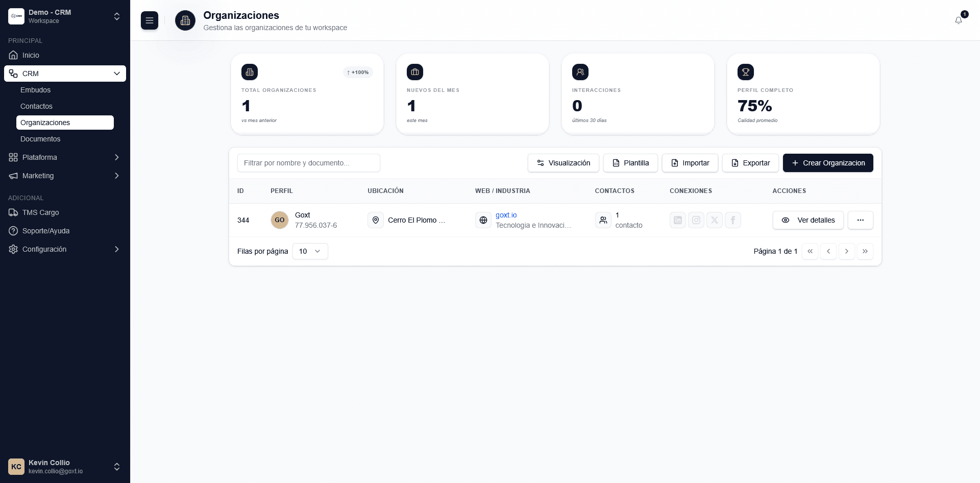Click the PERFIL column header
Viewport: 980px width, 483px height.
pyautogui.click(x=282, y=191)
